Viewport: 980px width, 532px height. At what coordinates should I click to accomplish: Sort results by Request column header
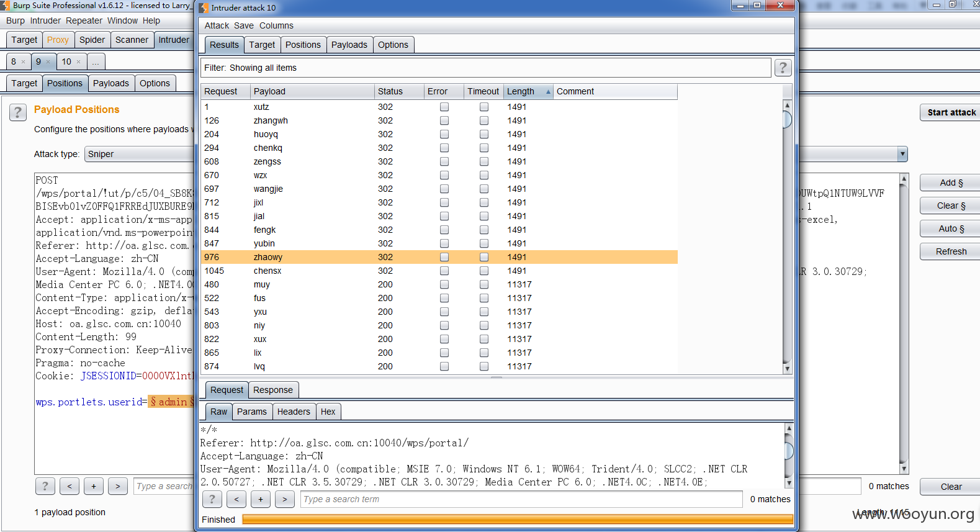[x=226, y=91]
